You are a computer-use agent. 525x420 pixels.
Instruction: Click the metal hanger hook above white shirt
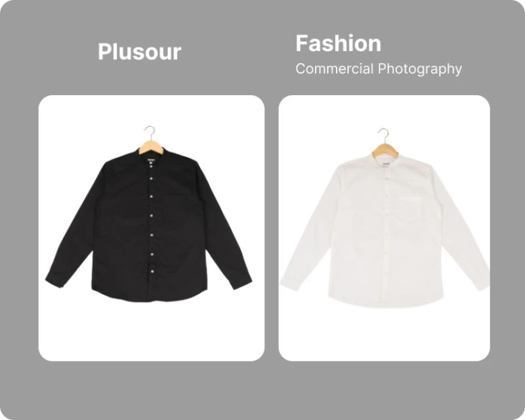tap(383, 135)
